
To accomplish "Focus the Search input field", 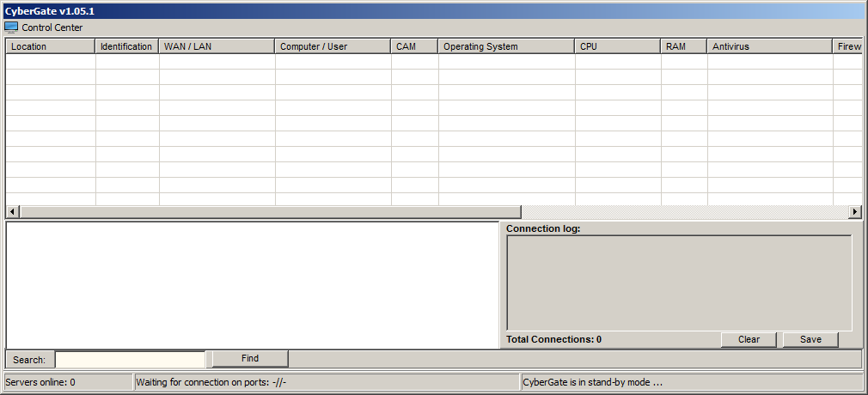I will (130, 360).
